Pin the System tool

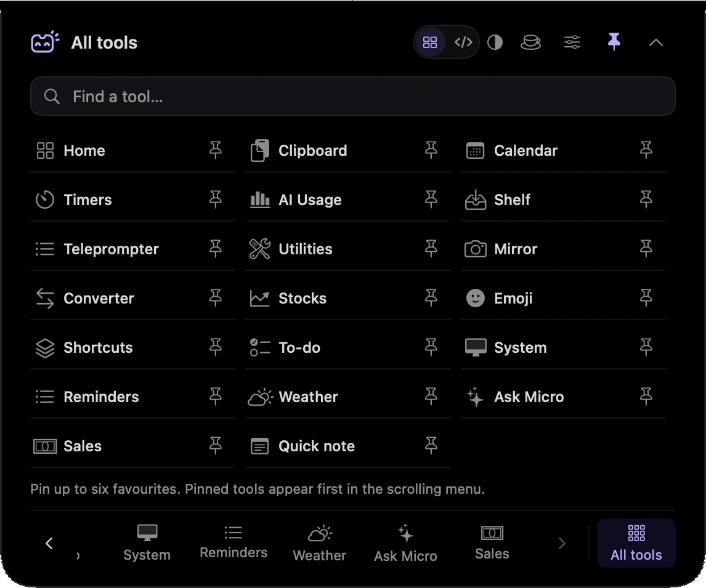click(646, 347)
